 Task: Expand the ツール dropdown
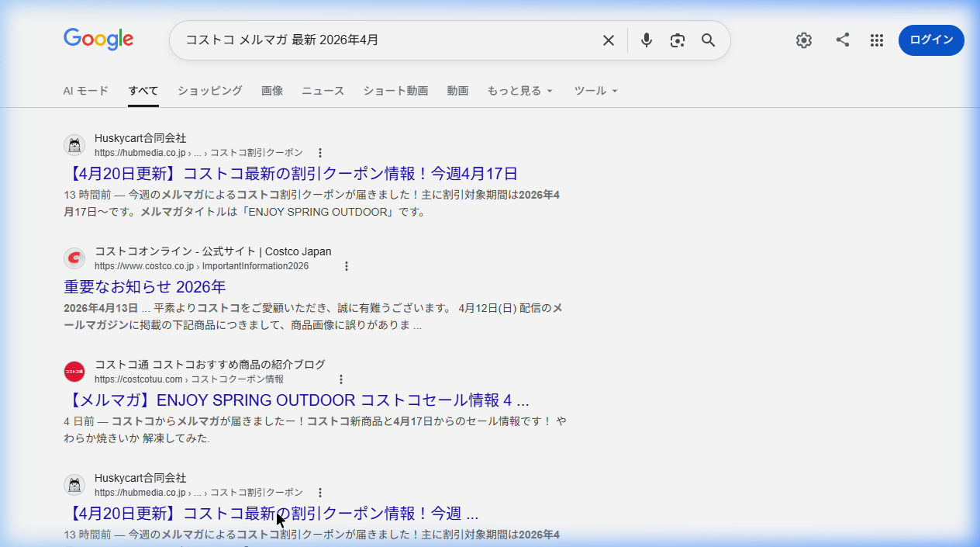(x=595, y=91)
